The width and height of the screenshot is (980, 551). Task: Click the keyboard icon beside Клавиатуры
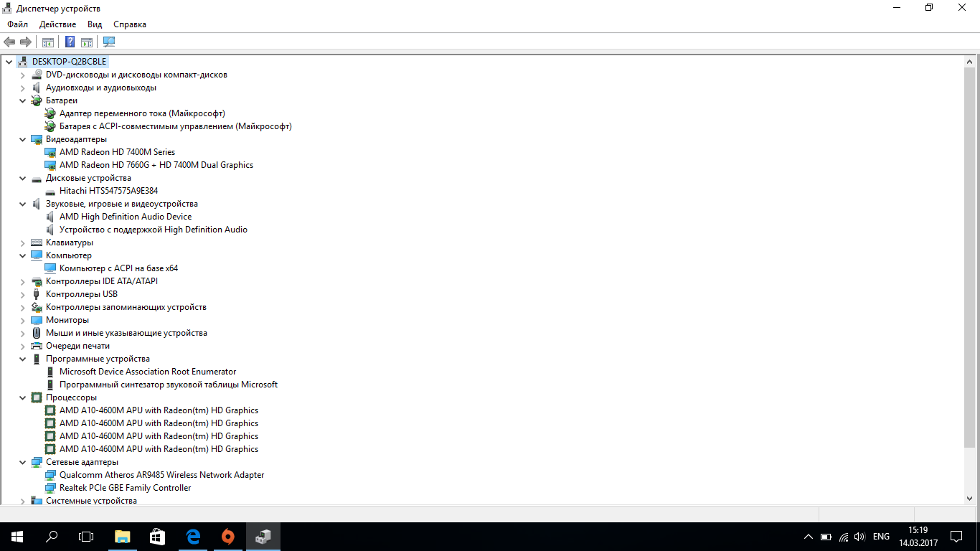click(37, 242)
